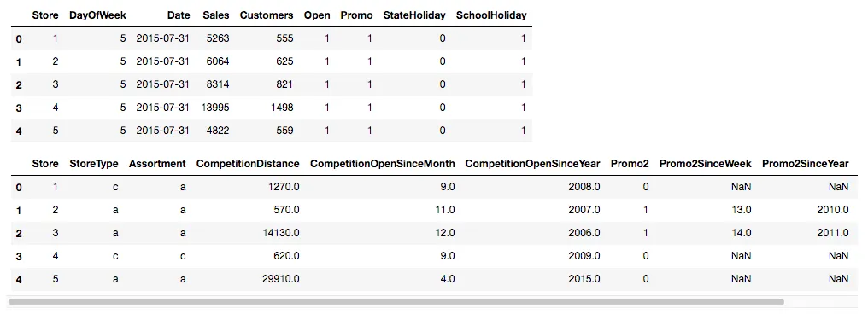The height and width of the screenshot is (314, 868).
Task: Click the horizontal scrollbar below the tables
Action: 396,302
